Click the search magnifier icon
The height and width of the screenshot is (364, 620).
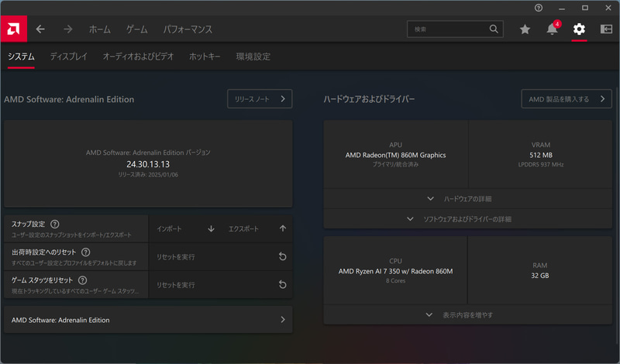(x=494, y=29)
